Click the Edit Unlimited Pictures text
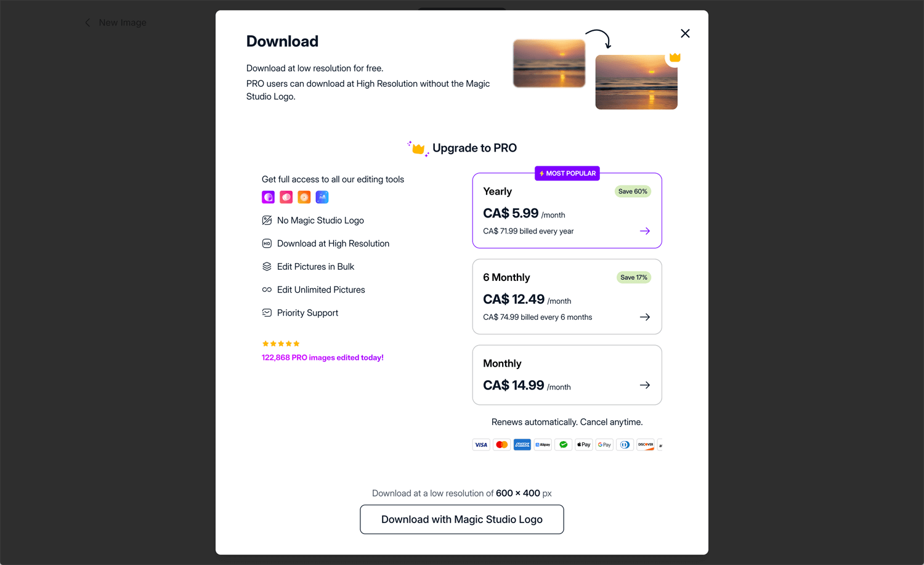924x565 pixels. (321, 290)
